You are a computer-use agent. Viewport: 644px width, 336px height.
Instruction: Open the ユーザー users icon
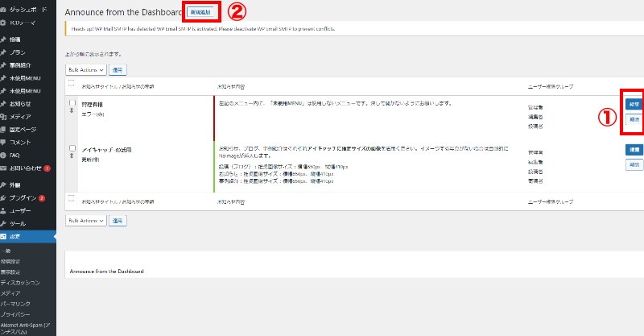tap(5, 210)
